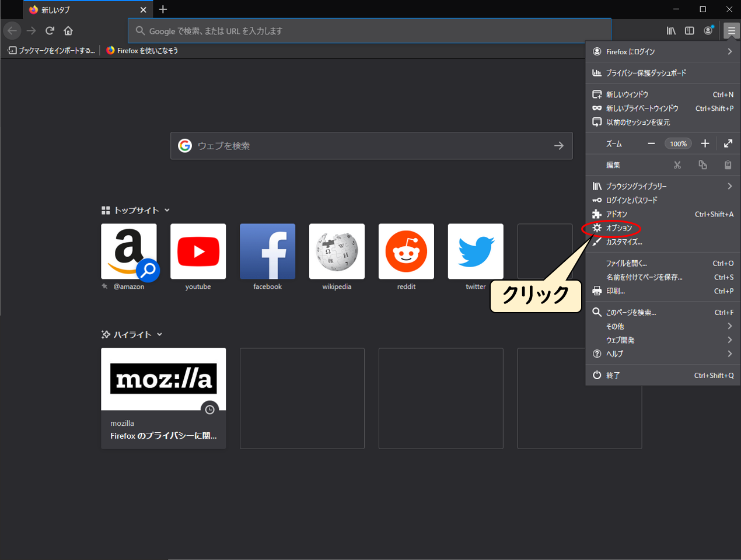Choose 名前を付けてページを保存 menu item
Screen dimensions: 741x560
[x=663, y=278]
